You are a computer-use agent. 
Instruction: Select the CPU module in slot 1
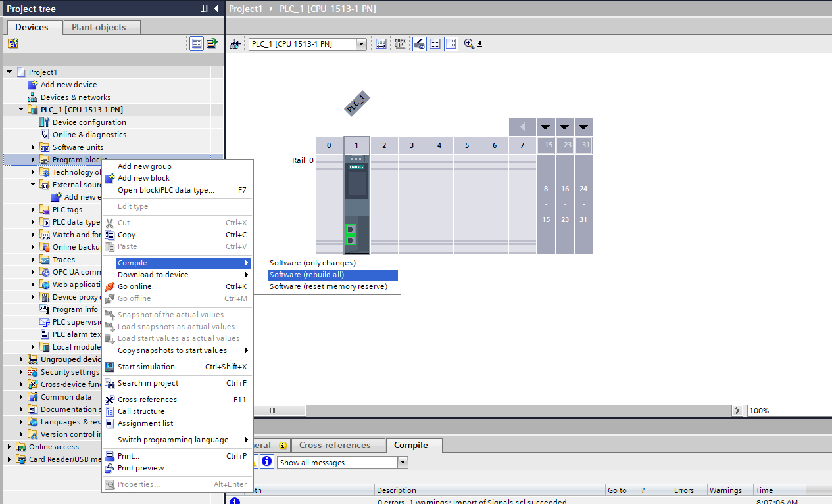[x=356, y=204]
